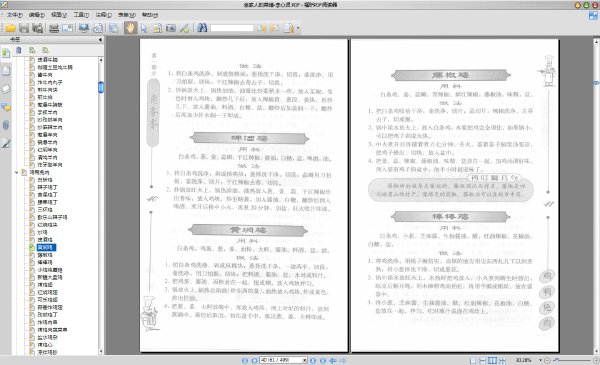
Task: Select the 新疆大盘鸡 bookmark
Action: [x=50, y=277]
